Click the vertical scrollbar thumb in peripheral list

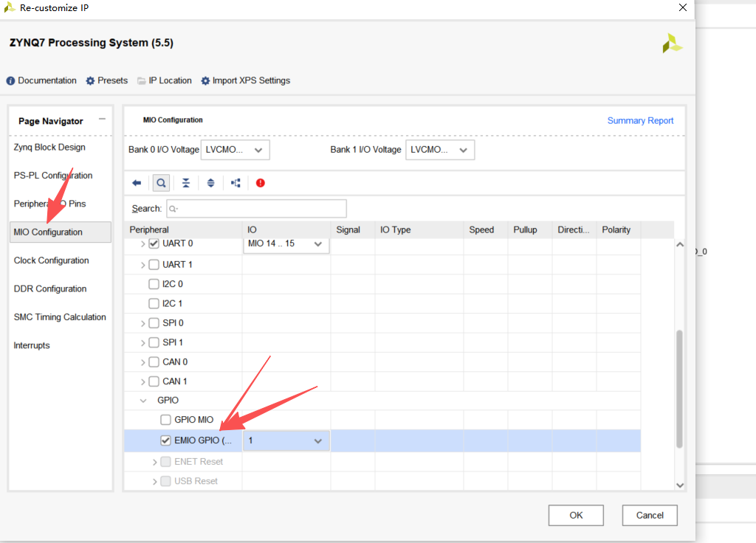679,390
